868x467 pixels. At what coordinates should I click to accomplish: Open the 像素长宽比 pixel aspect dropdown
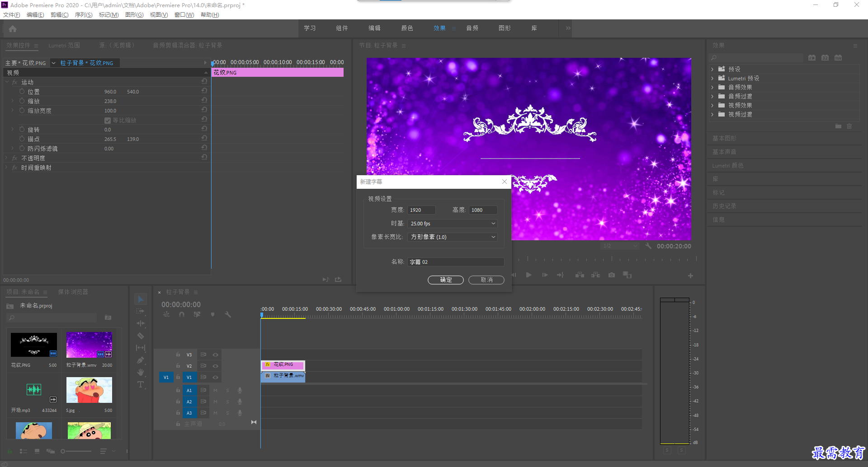452,237
